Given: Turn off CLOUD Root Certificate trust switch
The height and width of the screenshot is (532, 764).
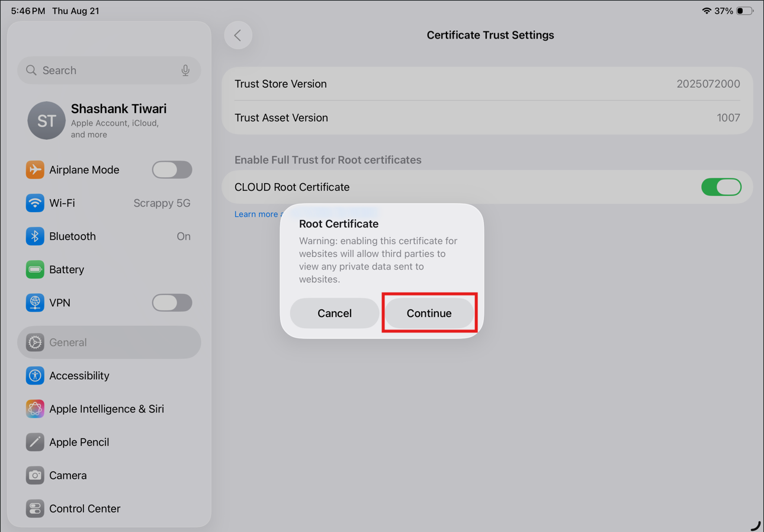Looking at the screenshot, I should [x=721, y=187].
